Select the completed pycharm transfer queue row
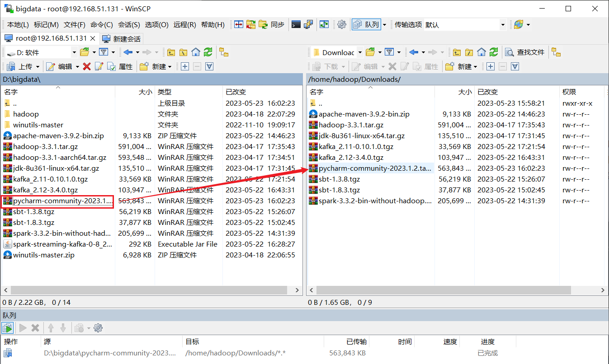The image size is (609, 364). (304, 353)
